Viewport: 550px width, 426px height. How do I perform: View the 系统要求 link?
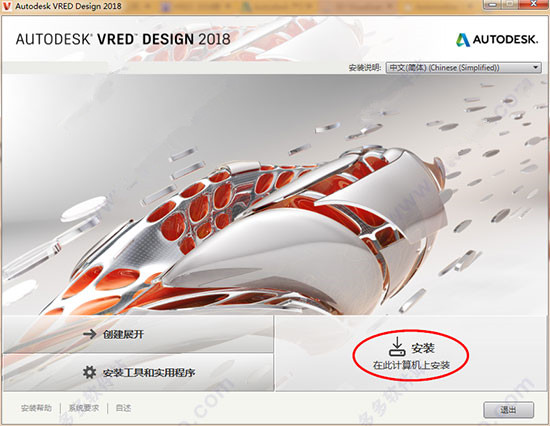83,408
